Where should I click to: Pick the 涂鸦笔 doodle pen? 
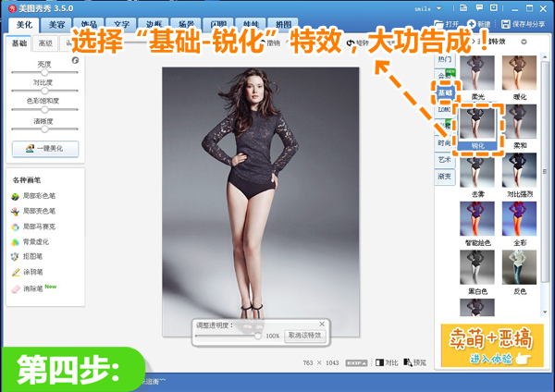tap(27, 272)
